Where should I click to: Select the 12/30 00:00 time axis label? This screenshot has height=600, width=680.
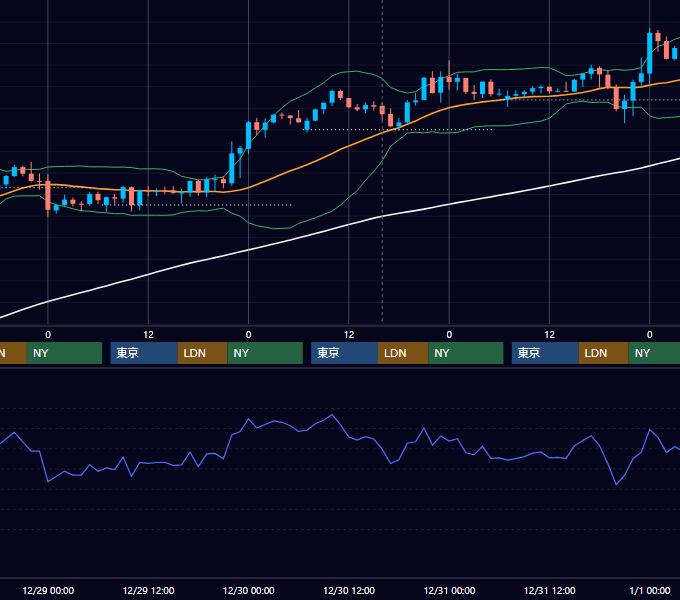[x=248, y=590]
